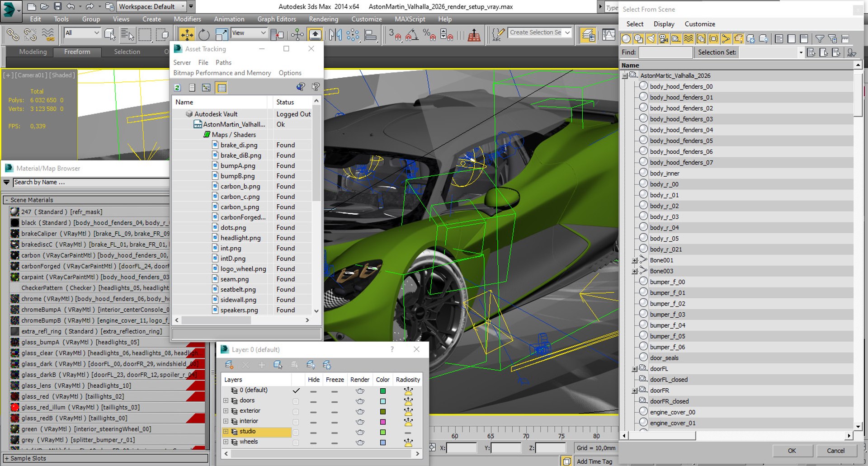Click Create New Layer icon in Layer dialog
The image size is (868, 466).
pos(229,365)
